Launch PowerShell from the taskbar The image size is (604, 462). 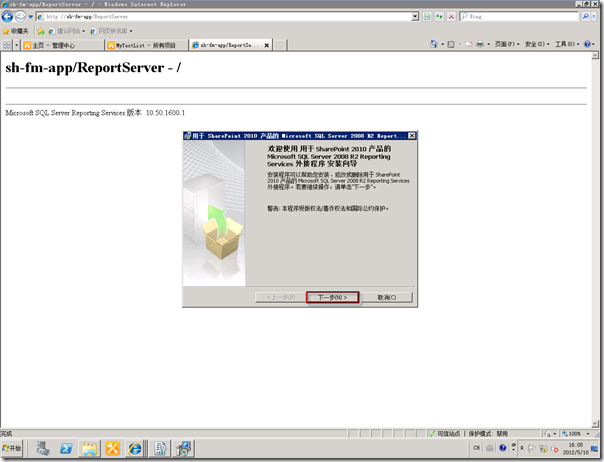click(66, 449)
